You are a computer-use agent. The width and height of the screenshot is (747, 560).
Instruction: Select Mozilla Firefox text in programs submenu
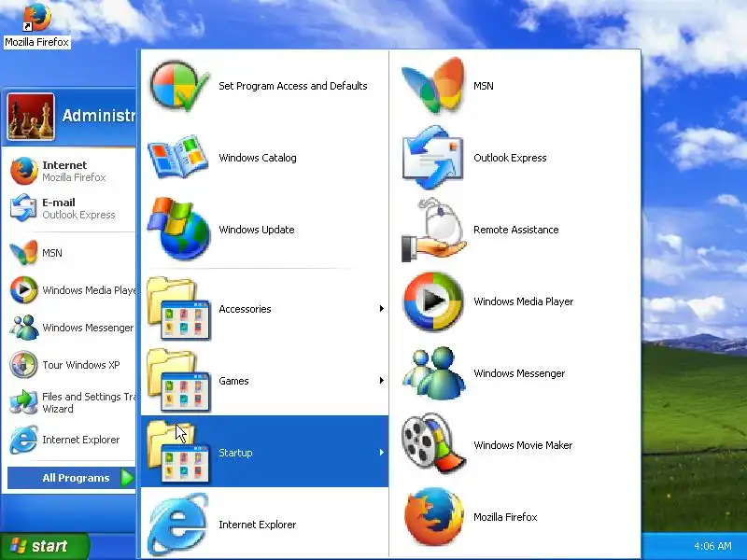(x=505, y=517)
